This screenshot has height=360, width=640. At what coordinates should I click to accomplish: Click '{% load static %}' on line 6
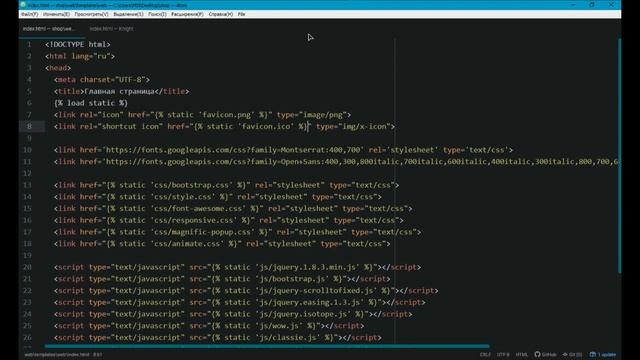91,103
